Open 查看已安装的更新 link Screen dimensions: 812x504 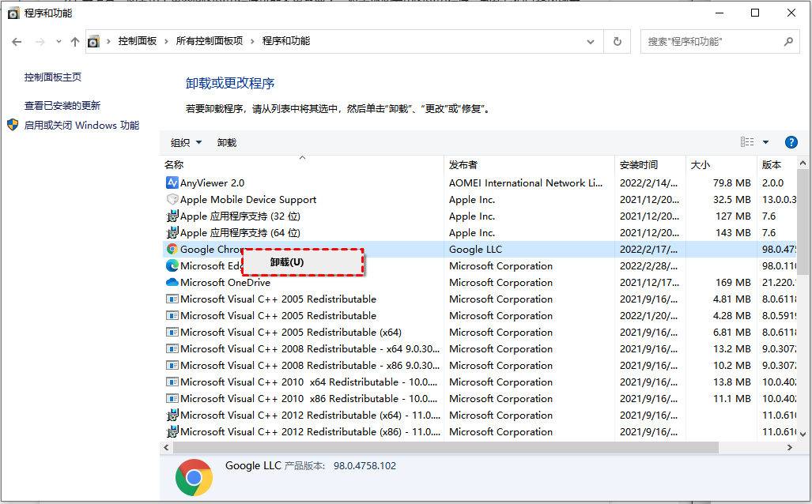click(62, 105)
